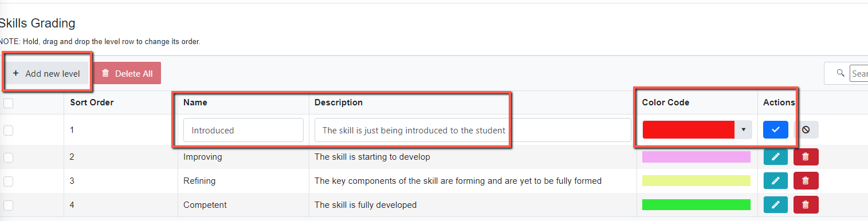
Task: Sort by the Name column header
Action: coord(195,102)
